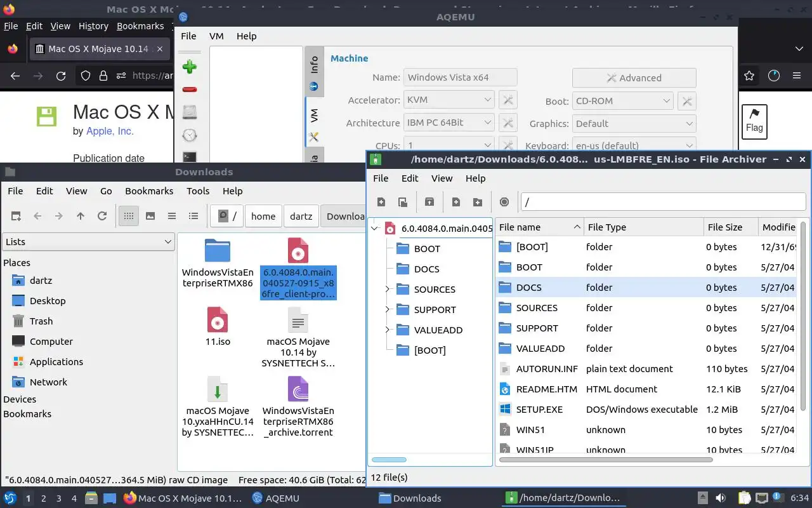Open the Accelerator KVM dropdown in AQEMU
Image resolution: width=812 pixels, height=508 pixels.
449,100
